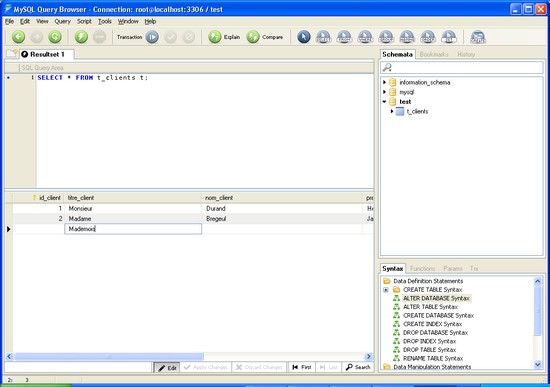Open the Edit menu

click(25, 21)
